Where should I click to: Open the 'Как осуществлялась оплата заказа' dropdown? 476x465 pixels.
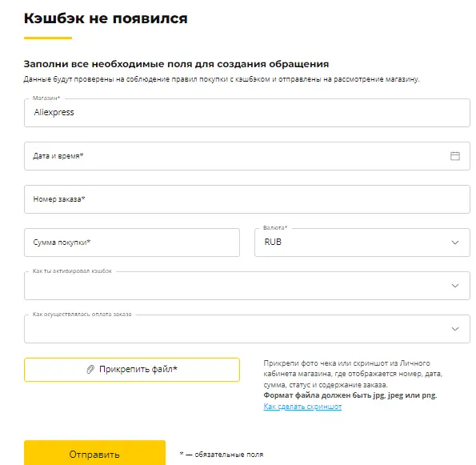(x=247, y=329)
